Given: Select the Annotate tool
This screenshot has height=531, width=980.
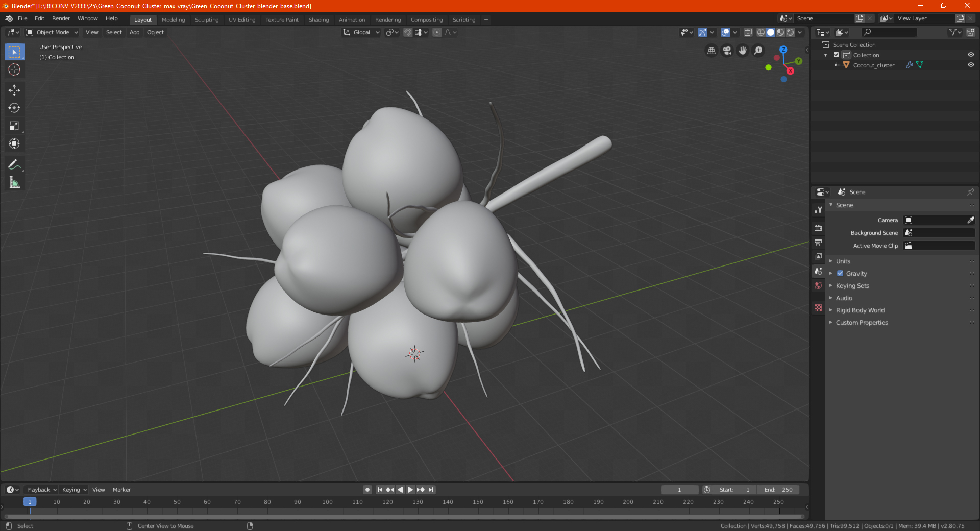Looking at the screenshot, I should (x=14, y=164).
